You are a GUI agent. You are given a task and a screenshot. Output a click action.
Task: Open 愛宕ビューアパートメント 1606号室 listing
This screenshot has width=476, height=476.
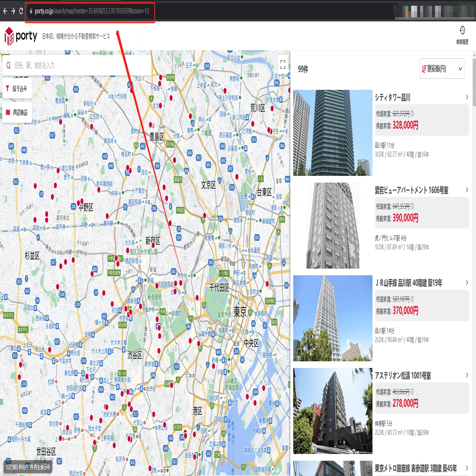pyautogui.click(x=411, y=190)
